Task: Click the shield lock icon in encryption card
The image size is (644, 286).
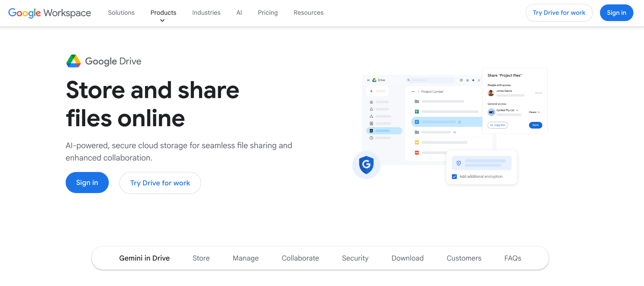Action: (x=459, y=163)
